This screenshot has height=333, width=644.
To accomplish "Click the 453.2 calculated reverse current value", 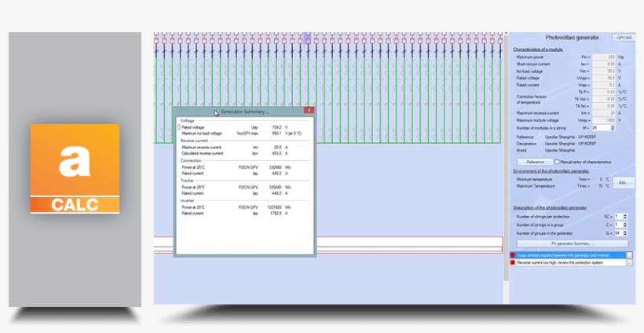I will click(x=276, y=153).
